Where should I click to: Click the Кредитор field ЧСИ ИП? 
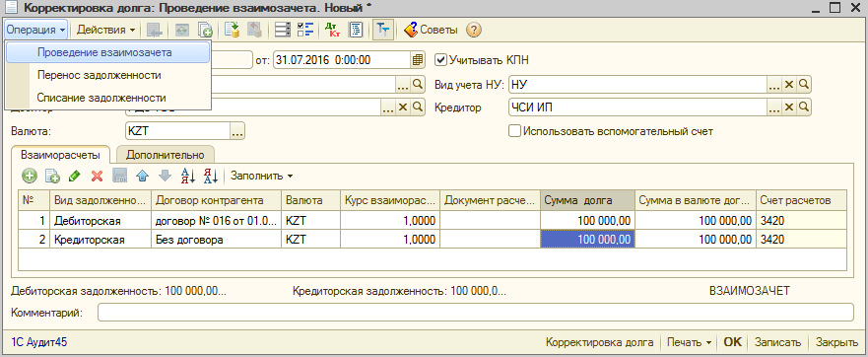point(637,107)
